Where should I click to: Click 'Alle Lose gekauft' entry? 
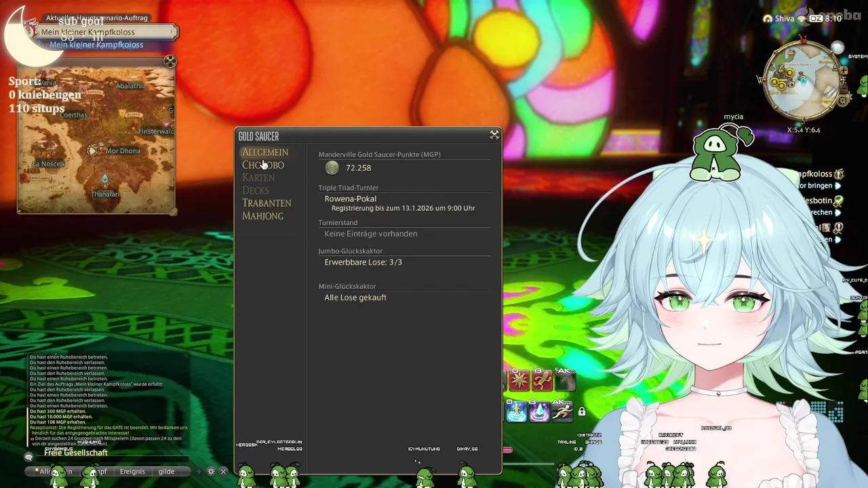(x=355, y=298)
